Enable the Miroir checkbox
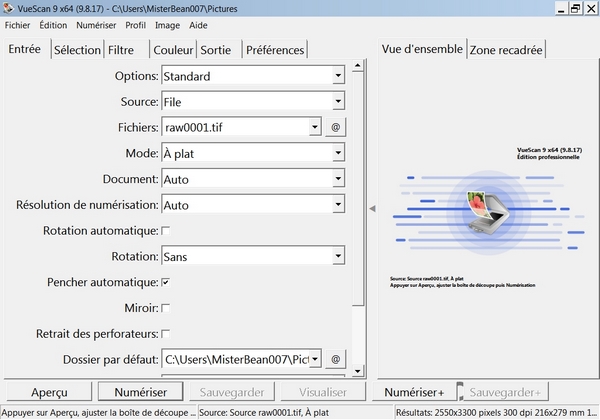 (166, 308)
